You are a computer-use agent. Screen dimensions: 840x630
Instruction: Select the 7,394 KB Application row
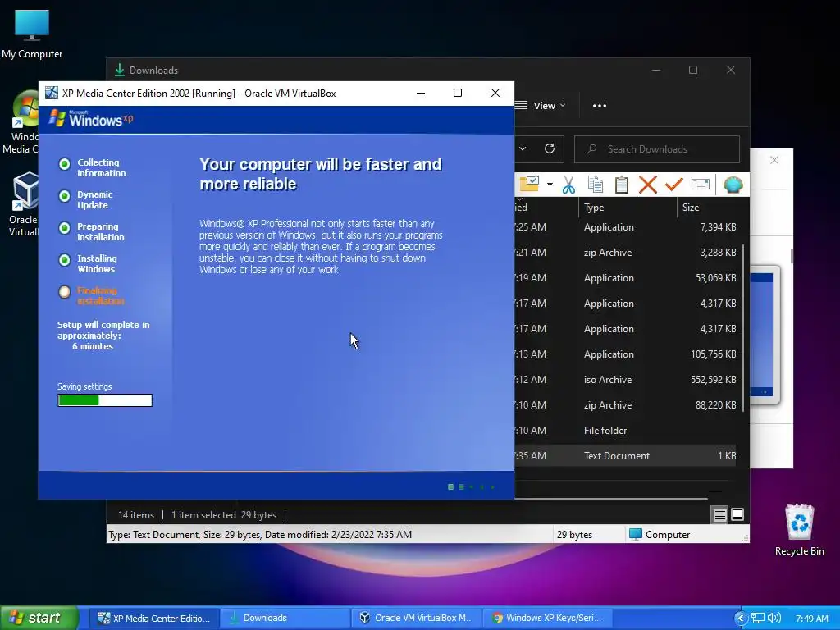625,227
